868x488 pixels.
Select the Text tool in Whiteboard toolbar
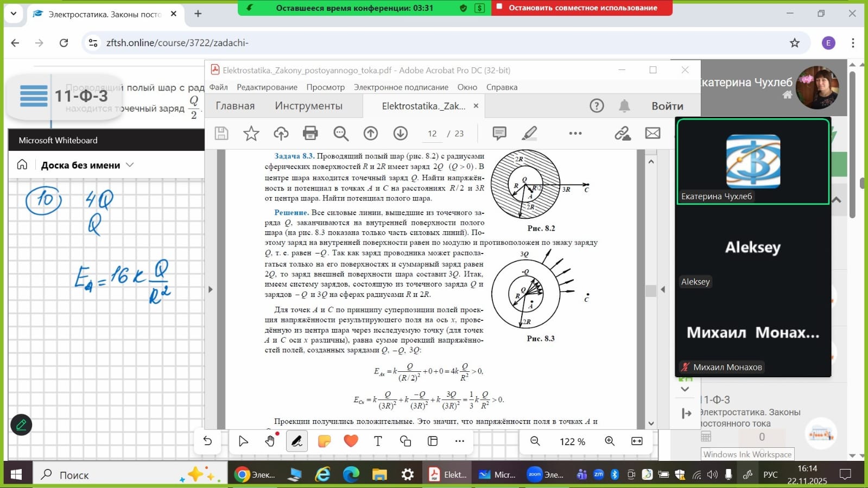378,441
